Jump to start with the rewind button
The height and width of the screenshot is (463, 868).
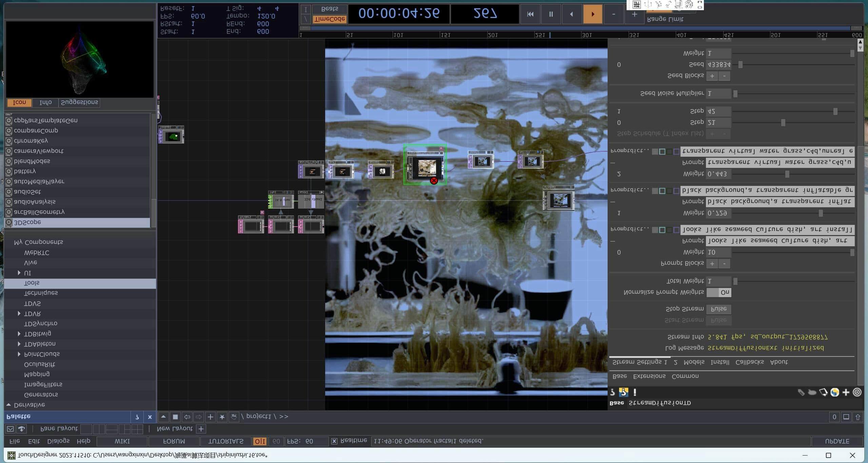(x=530, y=14)
